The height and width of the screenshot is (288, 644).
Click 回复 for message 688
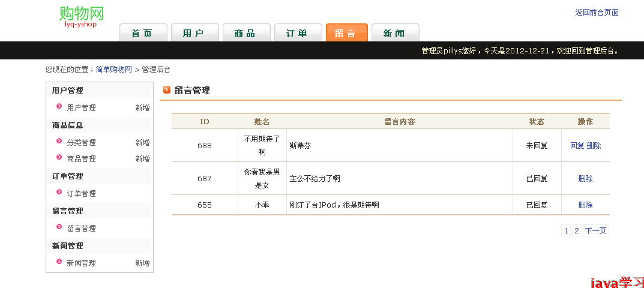click(577, 145)
